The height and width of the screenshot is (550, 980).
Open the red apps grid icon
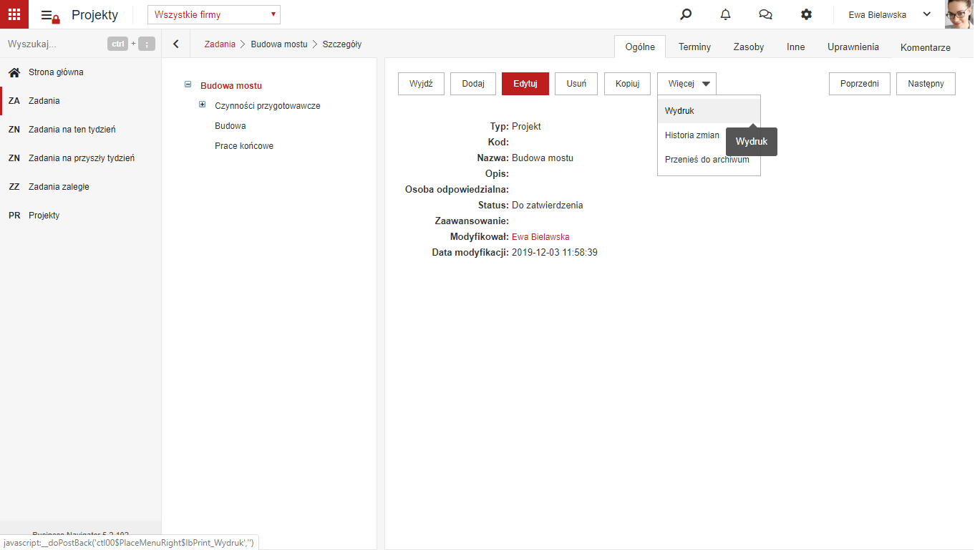click(x=14, y=14)
